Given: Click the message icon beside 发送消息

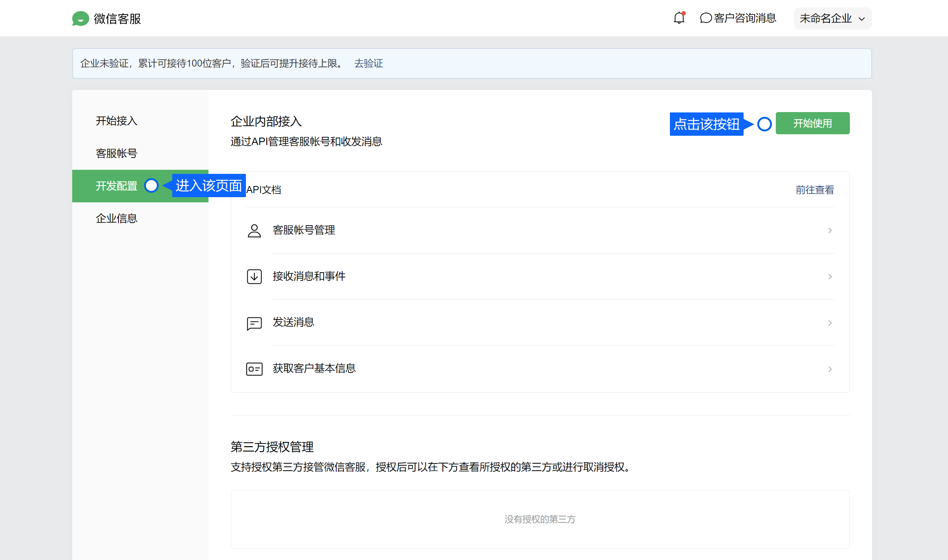Looking at the screenshot, I should (254, 323).
